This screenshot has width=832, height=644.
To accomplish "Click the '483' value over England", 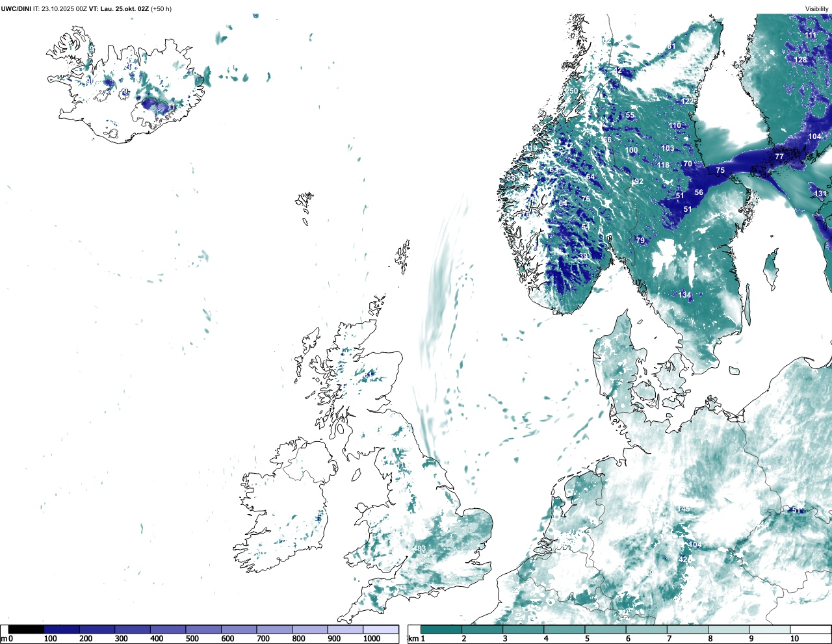I will 419,548.
